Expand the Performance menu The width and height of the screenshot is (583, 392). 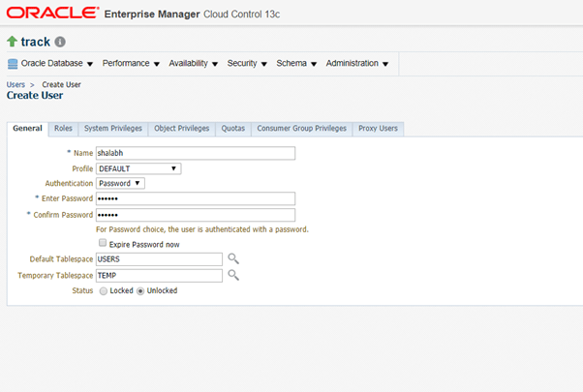pyautogui.click(x=131, y=64)
